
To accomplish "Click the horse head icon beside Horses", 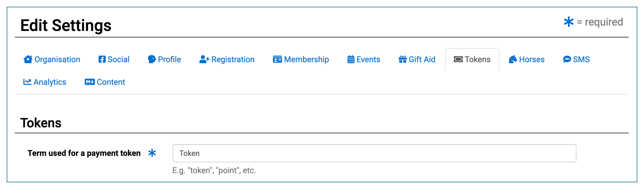I will (513, 59).
